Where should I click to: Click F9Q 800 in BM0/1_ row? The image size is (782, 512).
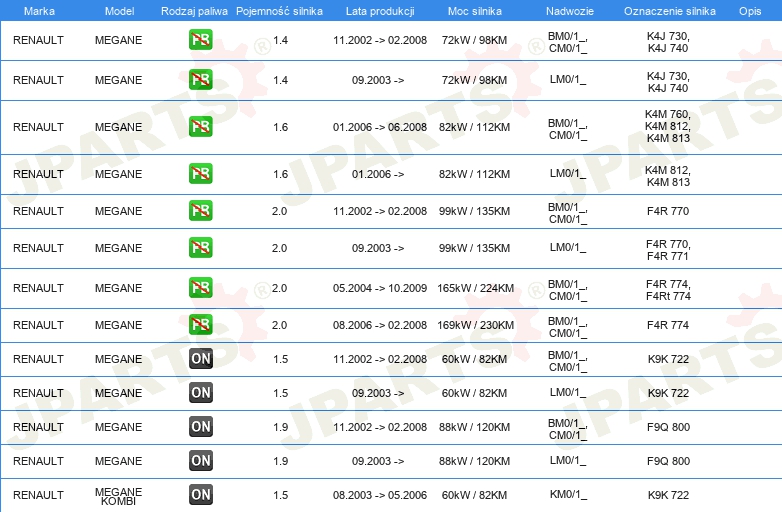(x=668, y=427)
